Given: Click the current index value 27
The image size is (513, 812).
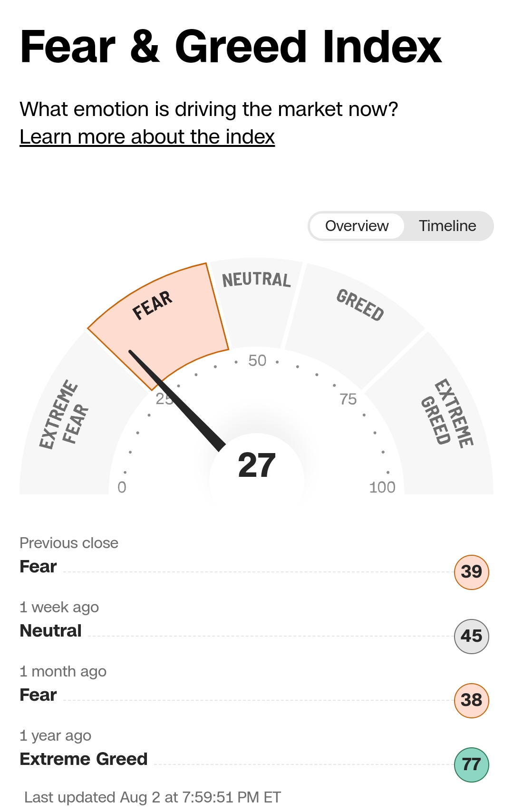Looking at the screenshot, I should [257, 465].
